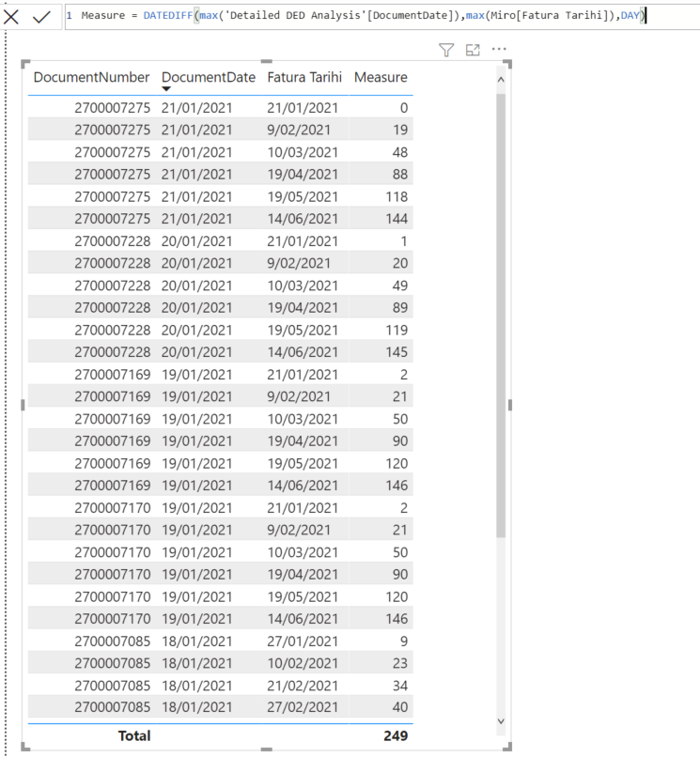Sort by Measure column header

381,77
